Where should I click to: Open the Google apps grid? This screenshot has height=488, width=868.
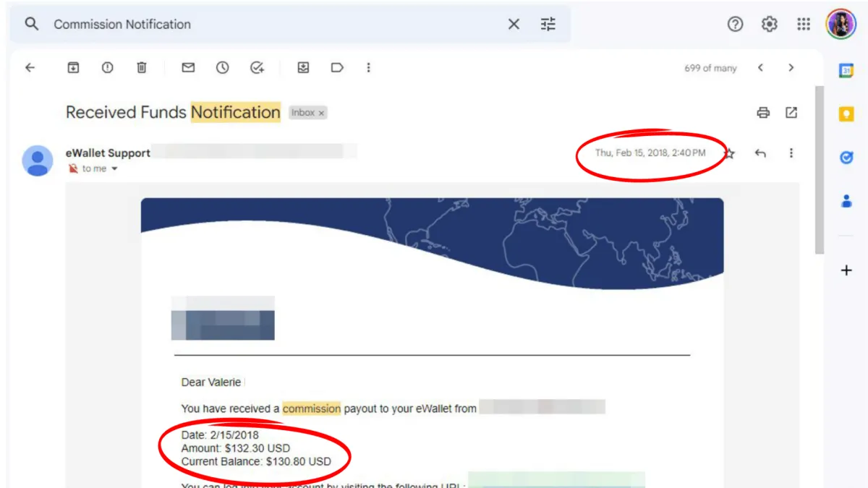pos(804,24)
